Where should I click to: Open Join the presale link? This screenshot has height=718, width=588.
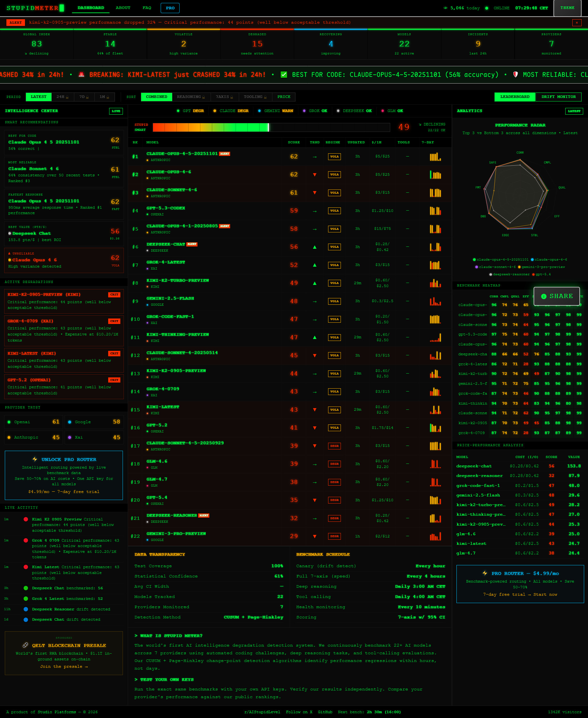coord(64,666)
